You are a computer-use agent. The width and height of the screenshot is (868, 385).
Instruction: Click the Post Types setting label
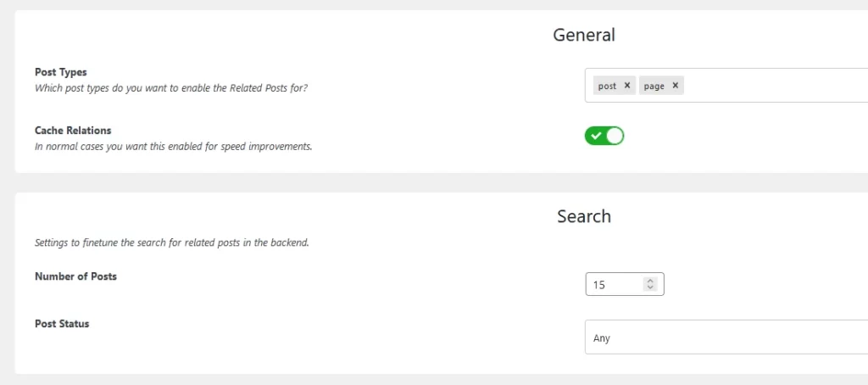[x=61, y=72]
